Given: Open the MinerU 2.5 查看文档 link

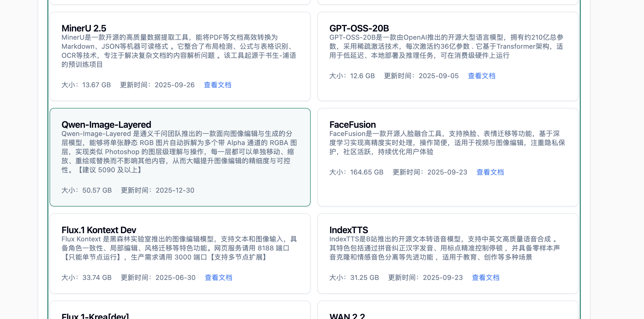Looking at the screenshot, I should [217, 85].
